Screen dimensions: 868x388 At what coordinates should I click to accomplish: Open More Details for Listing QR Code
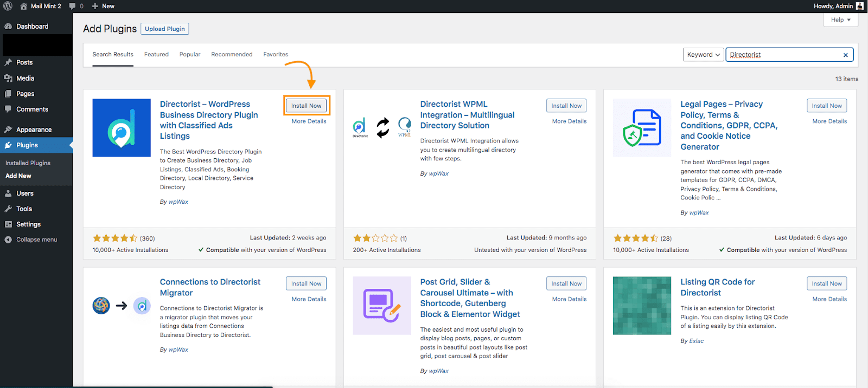click(829, 299)
